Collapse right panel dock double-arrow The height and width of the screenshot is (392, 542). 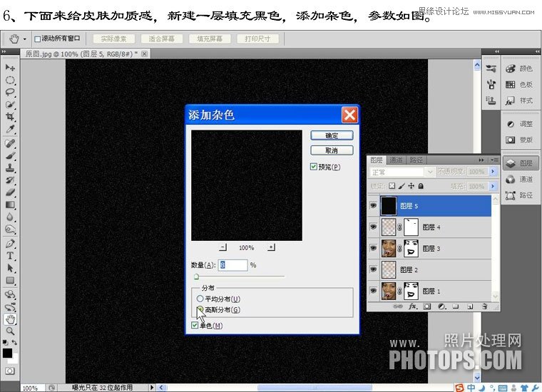coord(537,51)
